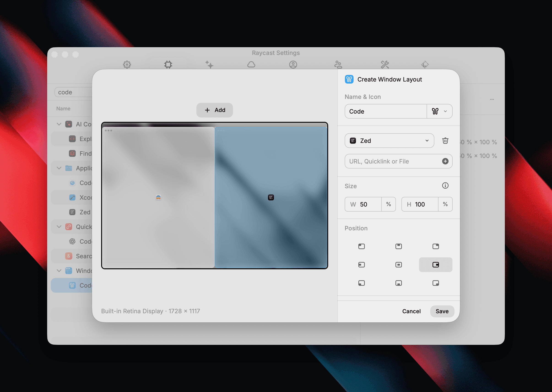The image size is (552, 392).
Task: Open the AI tab with sparkles icon
Action: point(209,64)
